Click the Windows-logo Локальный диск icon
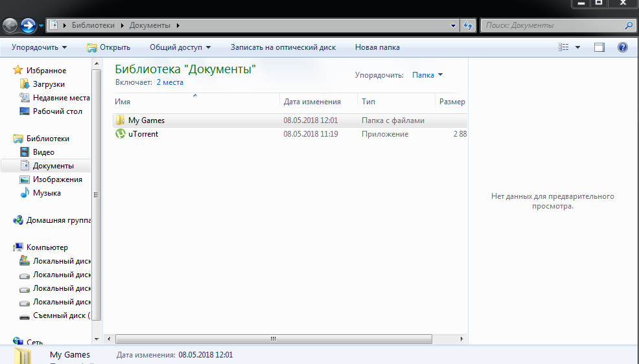639x364 pixels. point(25,261)
